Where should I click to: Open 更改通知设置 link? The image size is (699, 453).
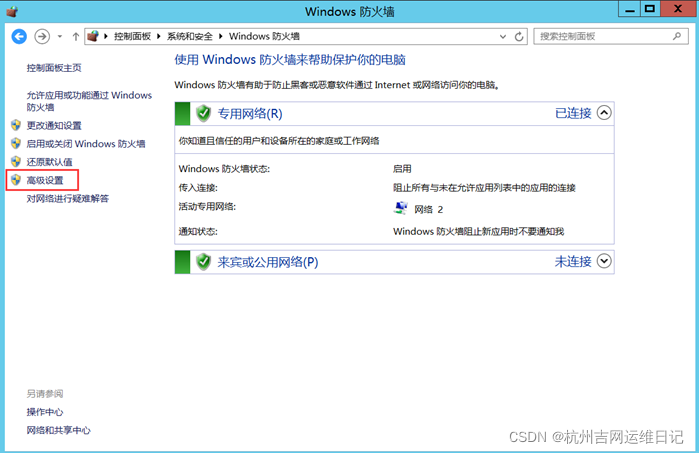pyautogui.click(x=54, y=126)
